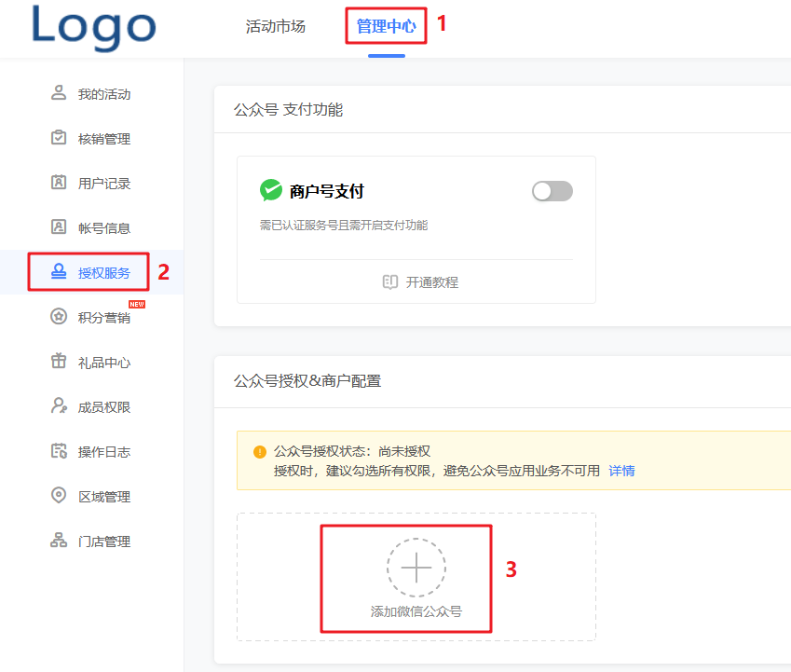The image size is (791, 672).
Task: Click 添加微信公众号 label
Action: point(416,611)
